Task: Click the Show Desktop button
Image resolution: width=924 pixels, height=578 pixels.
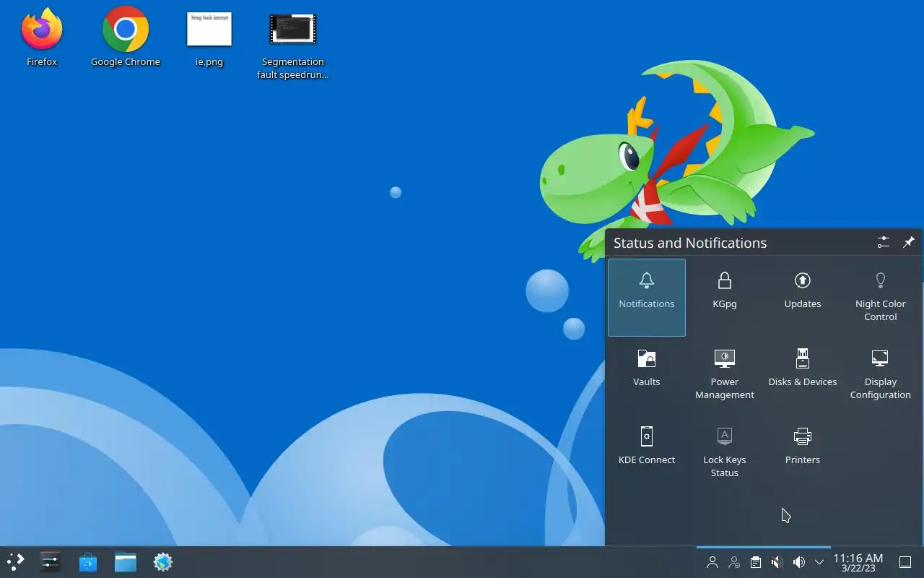Action: (905, 562)
